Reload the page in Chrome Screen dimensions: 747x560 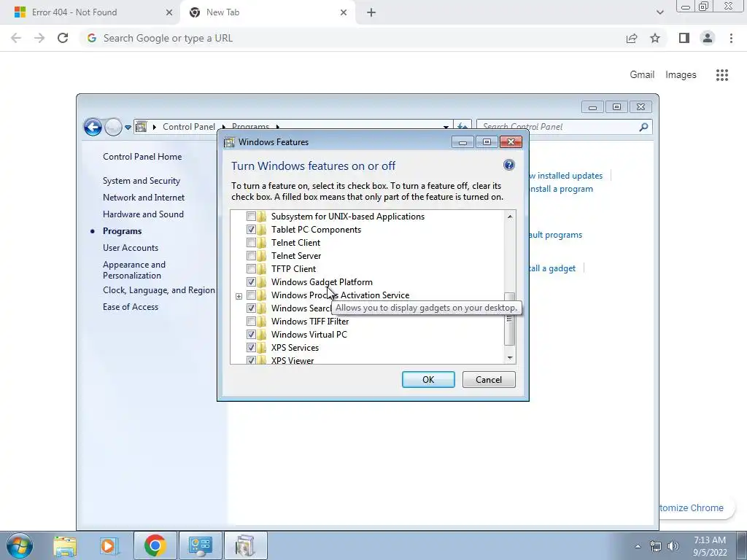coord(63,38)
